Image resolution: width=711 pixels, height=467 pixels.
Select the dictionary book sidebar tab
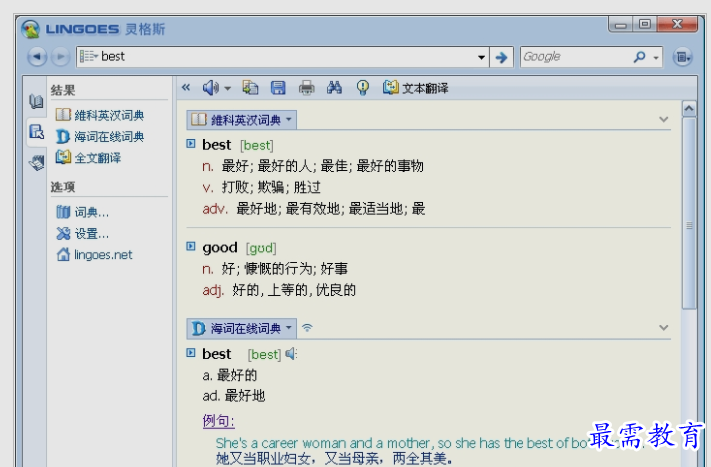[36, 101]
